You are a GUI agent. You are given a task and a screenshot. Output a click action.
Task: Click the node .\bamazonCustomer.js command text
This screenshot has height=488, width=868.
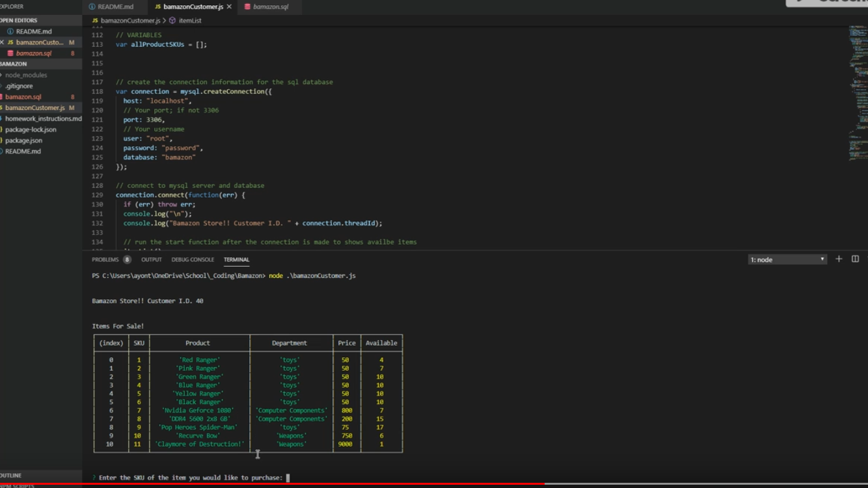(x=312, y=276)
